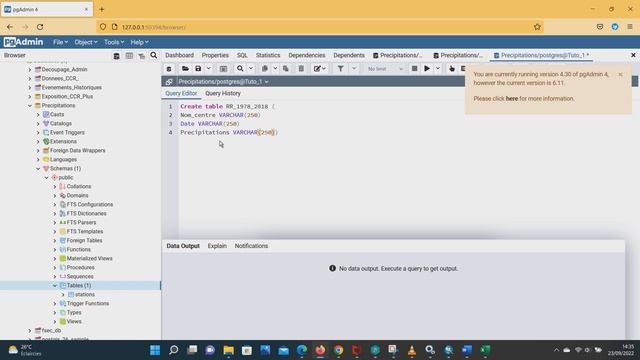Image resolution: width=640 pixels, height=360 pixels.
Task: Collapse the Tables (1) node
Action: [x=55, y=285]
